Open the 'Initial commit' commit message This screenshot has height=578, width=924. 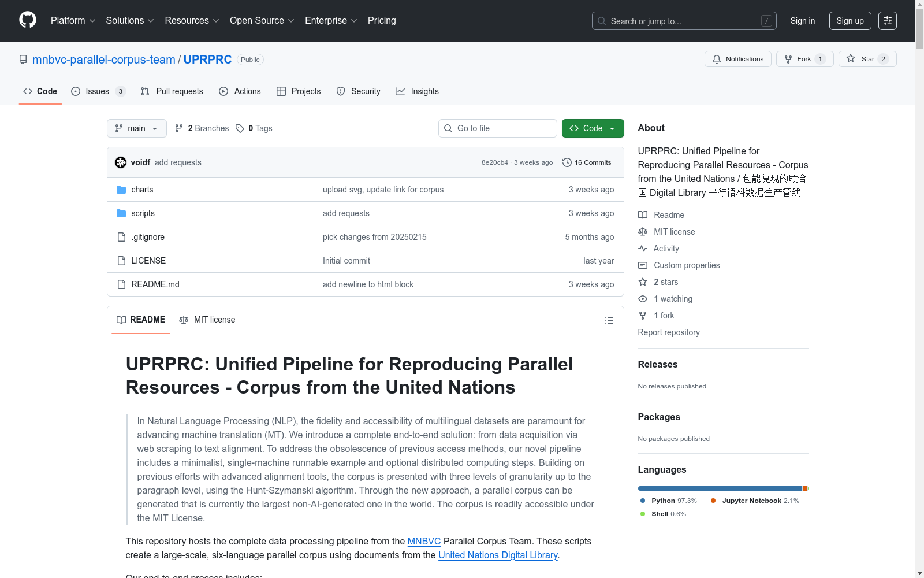[346, 261]
